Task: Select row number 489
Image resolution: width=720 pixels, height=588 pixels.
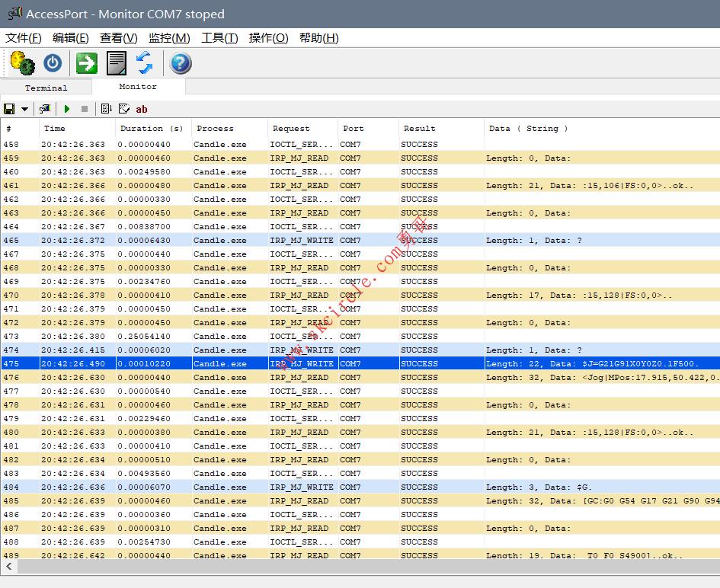Action: point(11,555)
